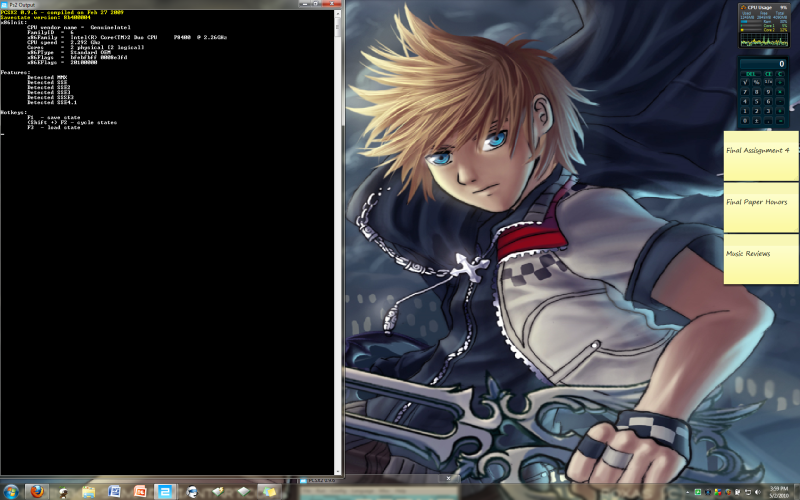
Task: Select the 'Final Assignment 4' sticky note
Action: point(761,156)
